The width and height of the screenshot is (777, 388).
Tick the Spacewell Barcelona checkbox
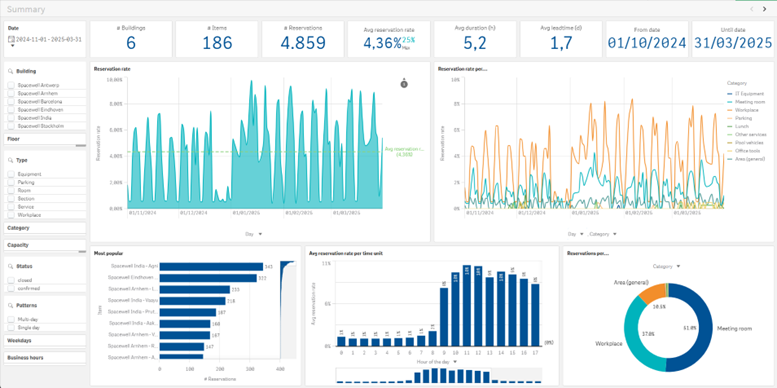coord(11,102)
